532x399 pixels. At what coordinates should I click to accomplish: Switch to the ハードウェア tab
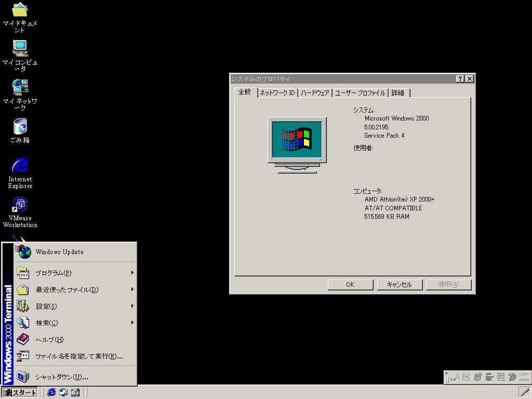point(315,92)
